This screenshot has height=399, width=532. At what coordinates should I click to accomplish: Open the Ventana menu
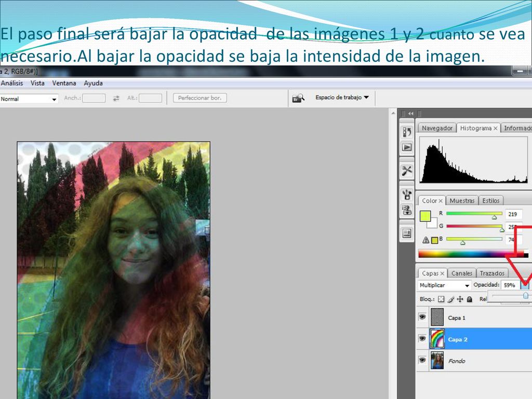(64, 83)
